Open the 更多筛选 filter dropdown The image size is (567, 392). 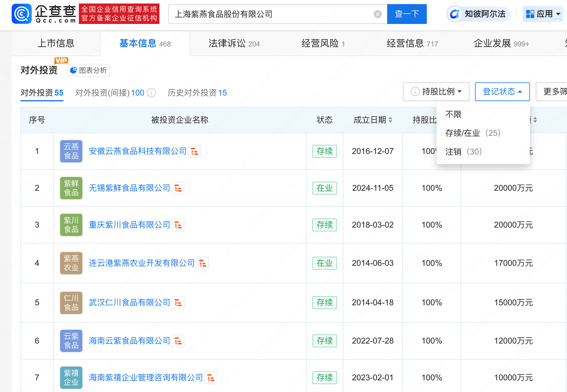552,92
